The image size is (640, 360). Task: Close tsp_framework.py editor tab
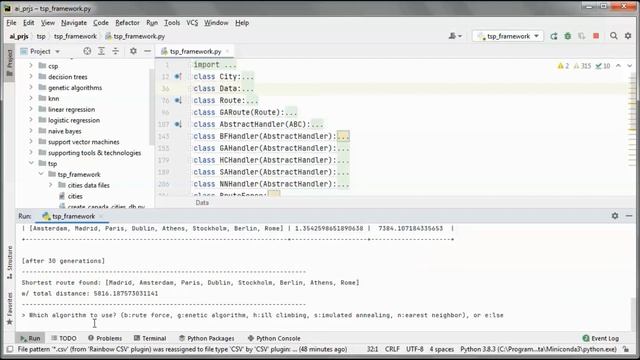(228, 51)
